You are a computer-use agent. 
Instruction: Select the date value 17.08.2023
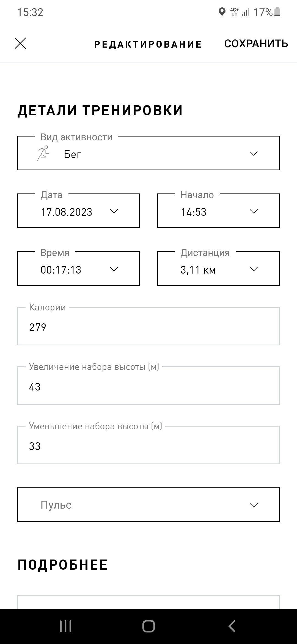click(66, 212)
